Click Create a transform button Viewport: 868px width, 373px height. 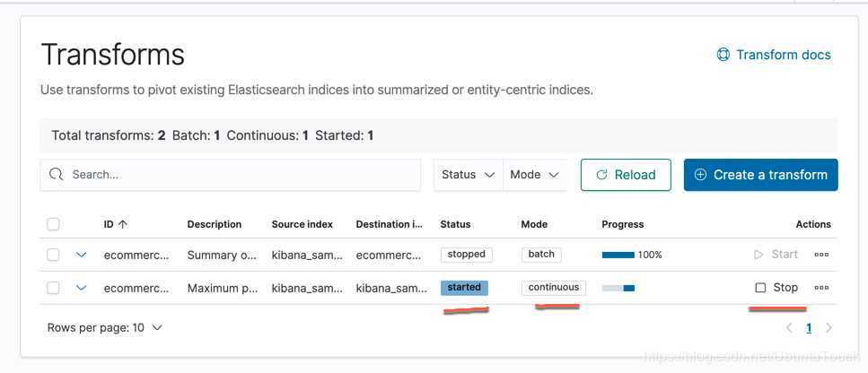click(x=760, y=175)
